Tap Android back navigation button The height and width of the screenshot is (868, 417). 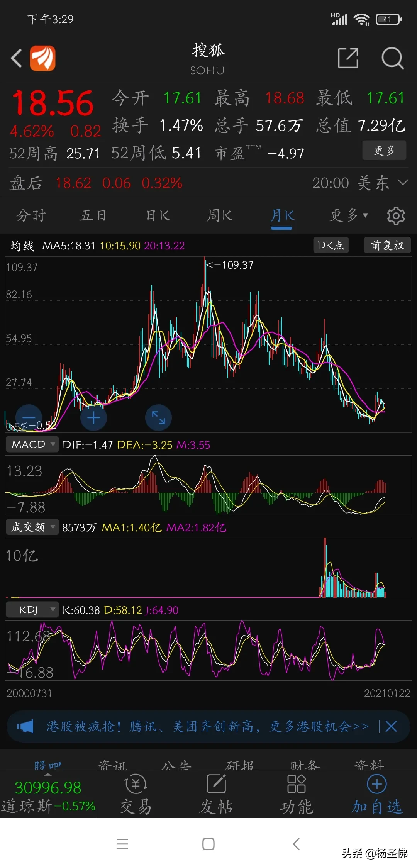coord(296,844)
